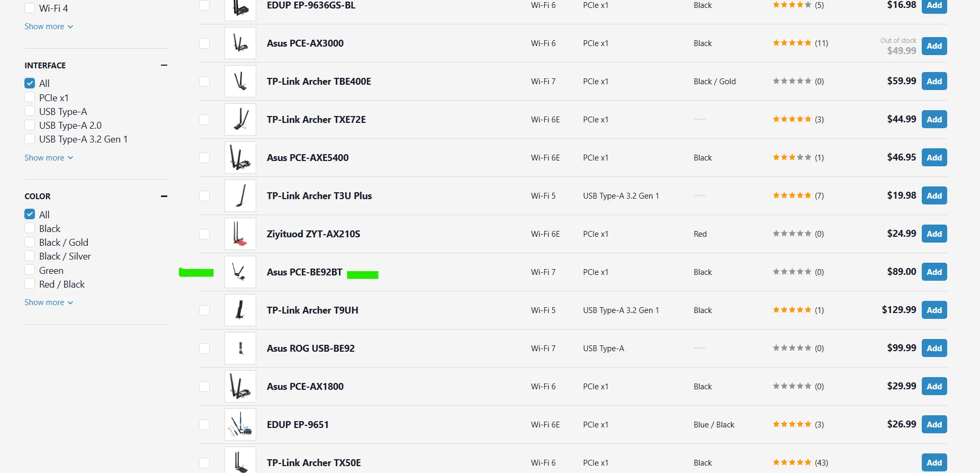Show more color filter options

(49, 302)
